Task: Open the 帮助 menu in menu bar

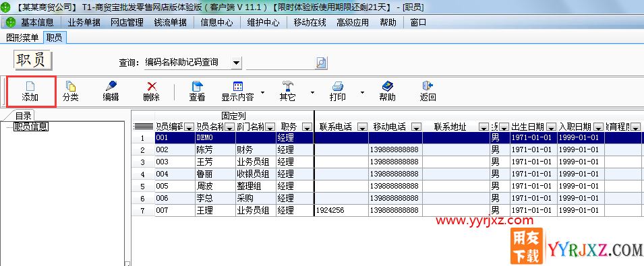Action: [388, 22]
